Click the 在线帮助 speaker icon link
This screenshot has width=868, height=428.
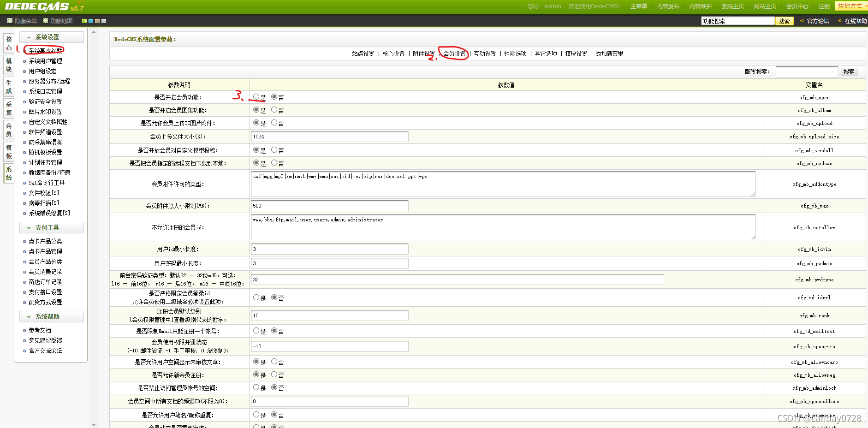click(852, 21)
